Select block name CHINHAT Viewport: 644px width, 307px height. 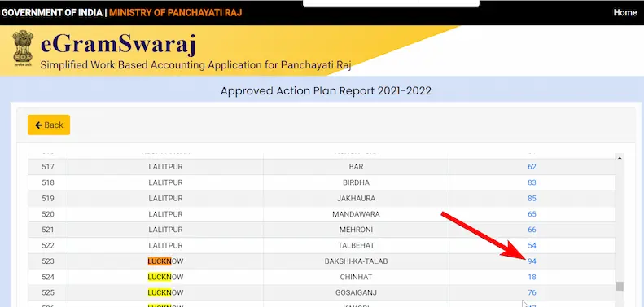[356, 278]
